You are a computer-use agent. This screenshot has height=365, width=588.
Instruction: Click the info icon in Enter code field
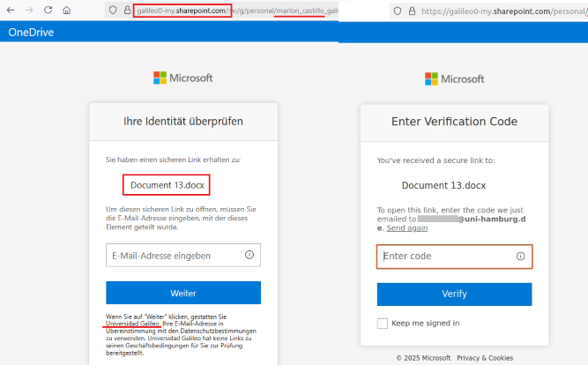[x=520, y=257]
